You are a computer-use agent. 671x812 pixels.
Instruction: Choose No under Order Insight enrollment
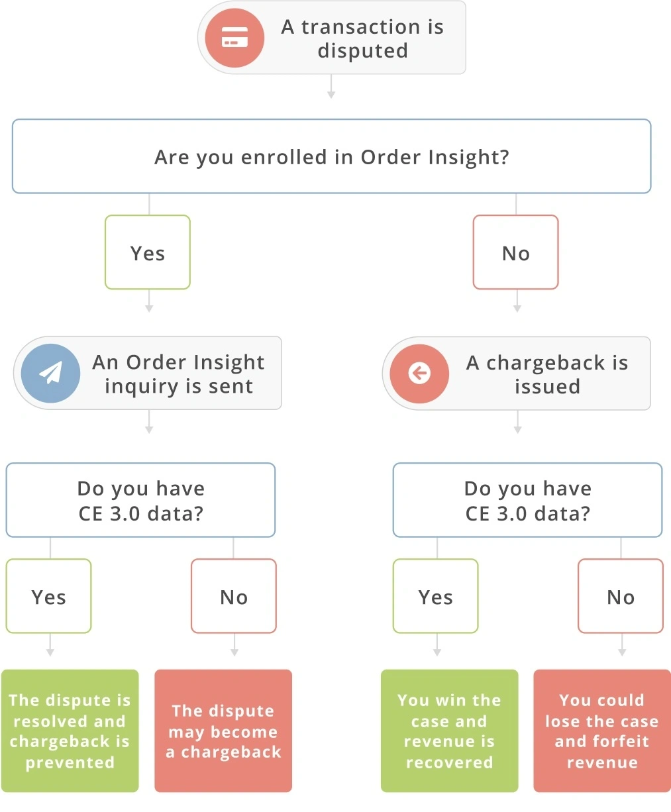515,252
